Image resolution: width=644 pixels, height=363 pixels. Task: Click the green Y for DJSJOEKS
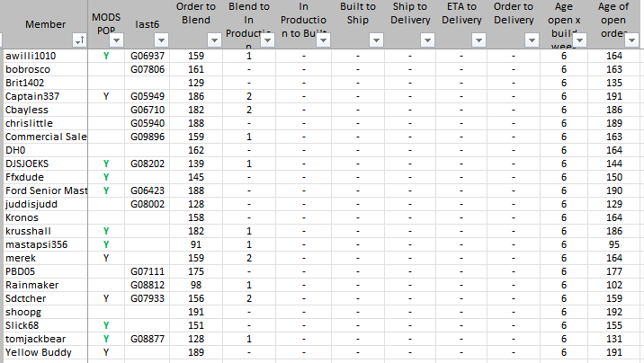106,164
